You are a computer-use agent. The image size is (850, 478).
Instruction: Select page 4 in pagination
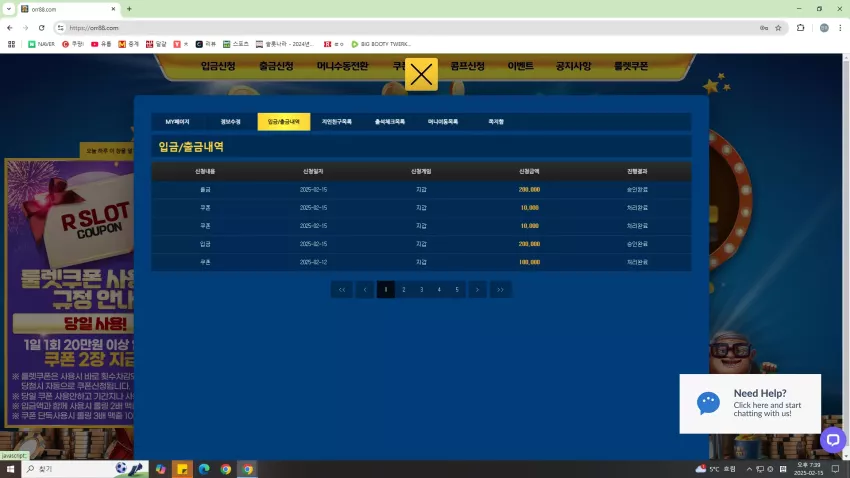[x=439, y=289]
